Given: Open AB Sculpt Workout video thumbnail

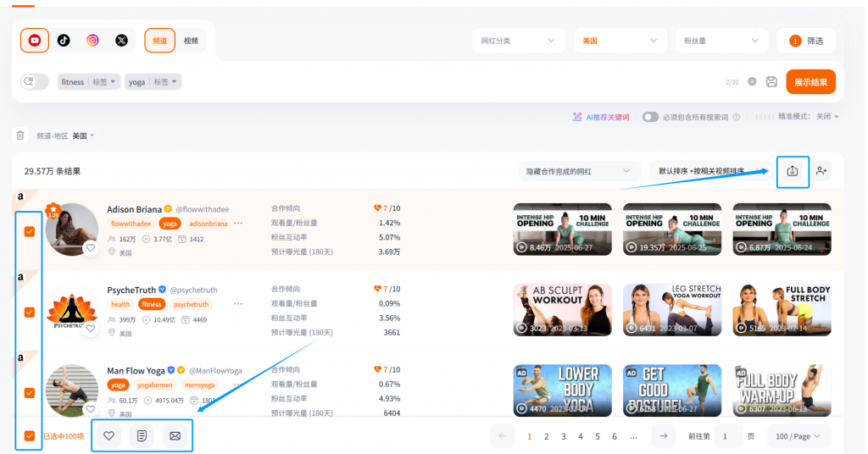Looking at the screenshot, I should coord(563,310).
